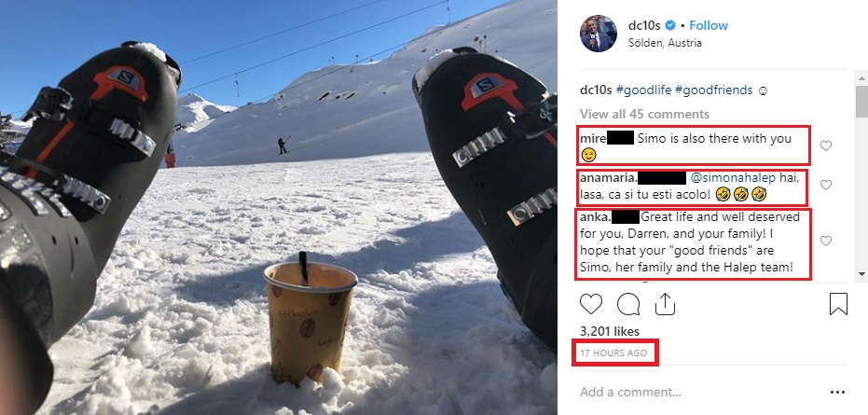
Task: Open the 17 hours ago timestamp
Action: (613, 353)
